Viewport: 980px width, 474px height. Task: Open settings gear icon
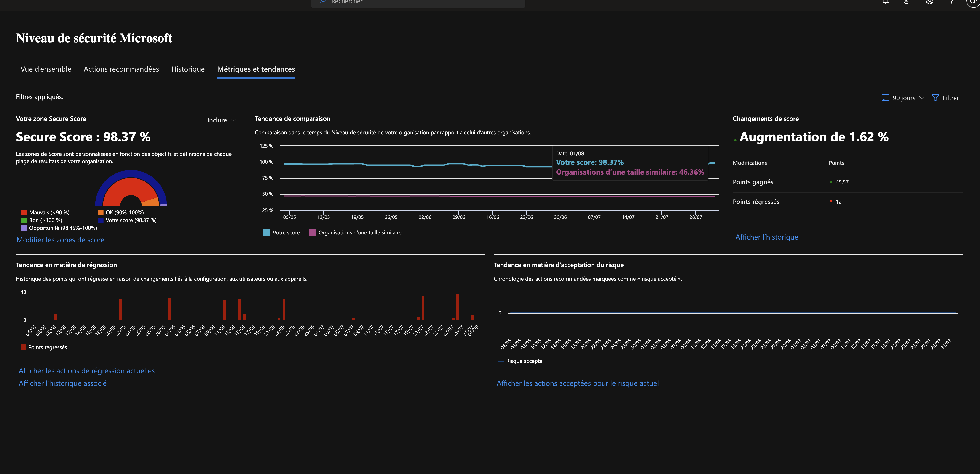(929, 2)
